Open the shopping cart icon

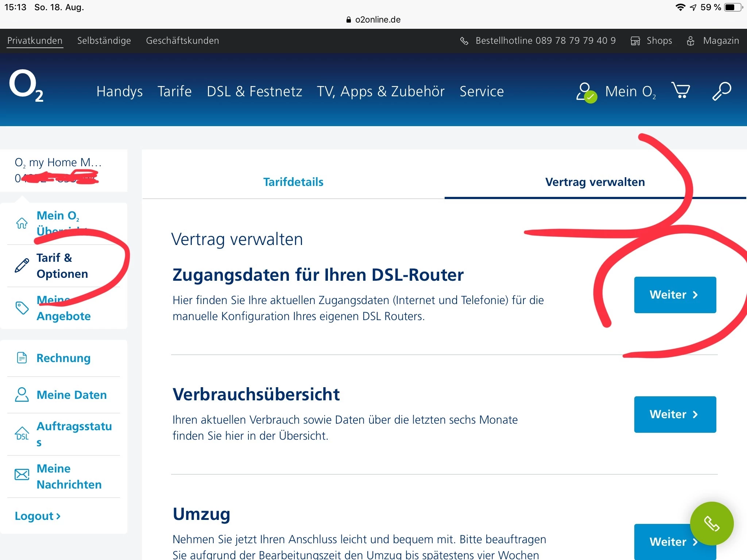click(x=680, y=90)
